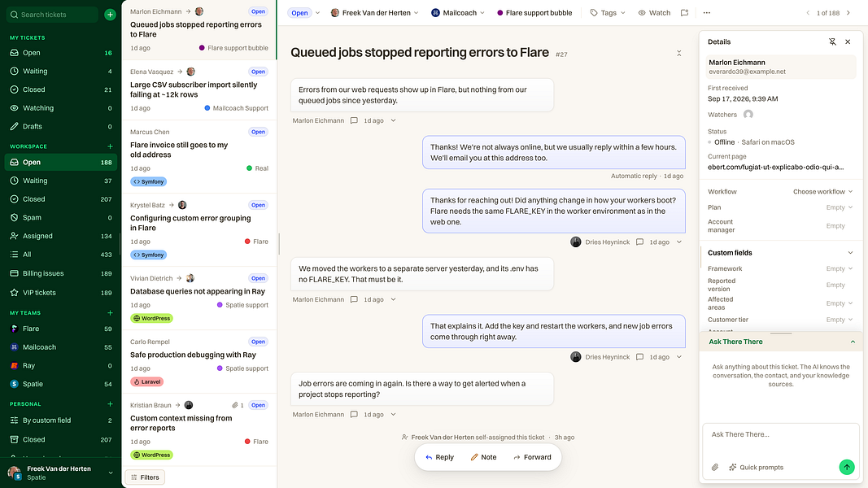Screen dimensions: 868x488
Task: Click the Forward button
Action: (x=532, y=458)
